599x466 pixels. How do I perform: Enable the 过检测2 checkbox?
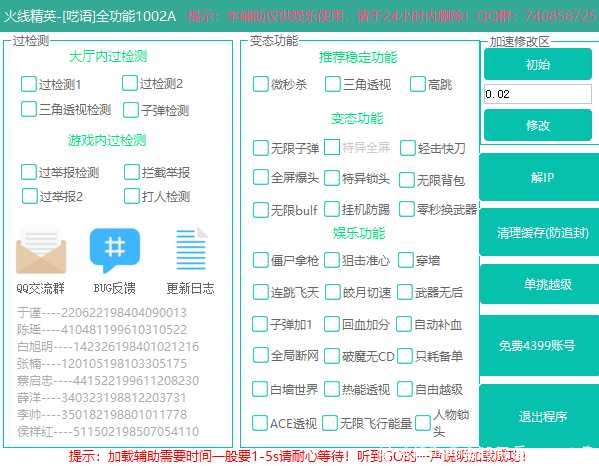130,83
